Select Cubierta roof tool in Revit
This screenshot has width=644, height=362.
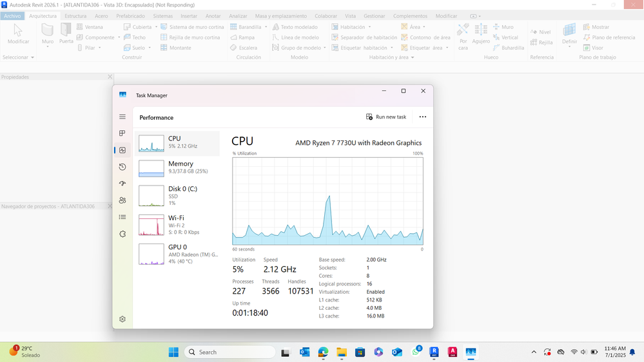point(137,26)
